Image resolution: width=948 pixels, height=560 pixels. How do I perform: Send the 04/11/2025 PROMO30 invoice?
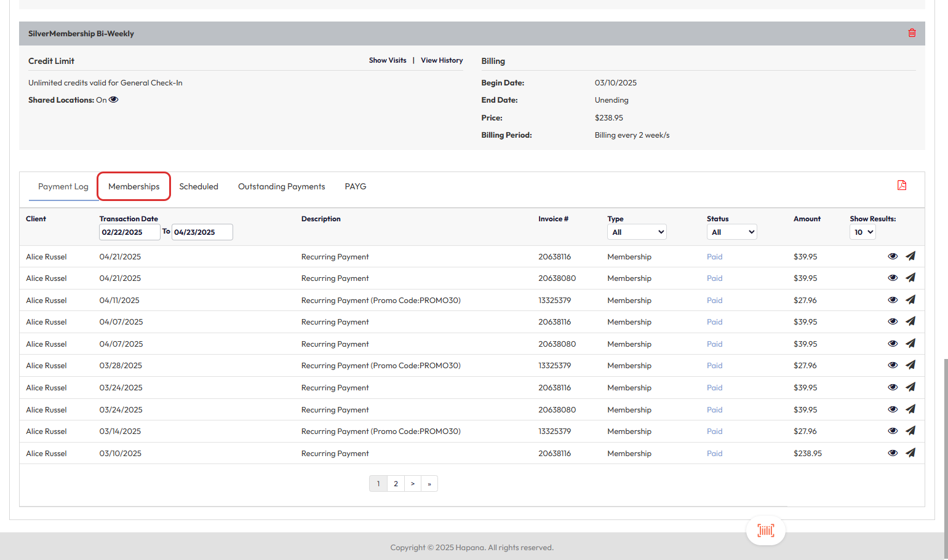tap(910, 300)
